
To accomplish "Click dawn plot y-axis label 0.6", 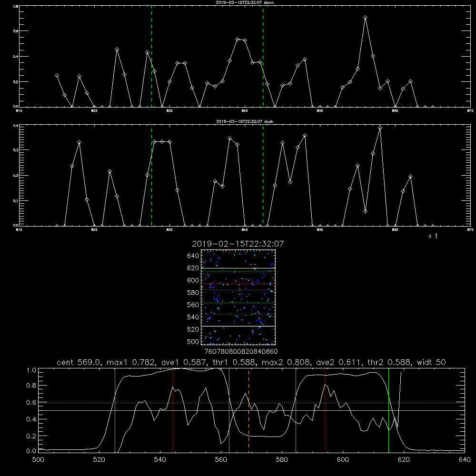I will pos(16,31).
